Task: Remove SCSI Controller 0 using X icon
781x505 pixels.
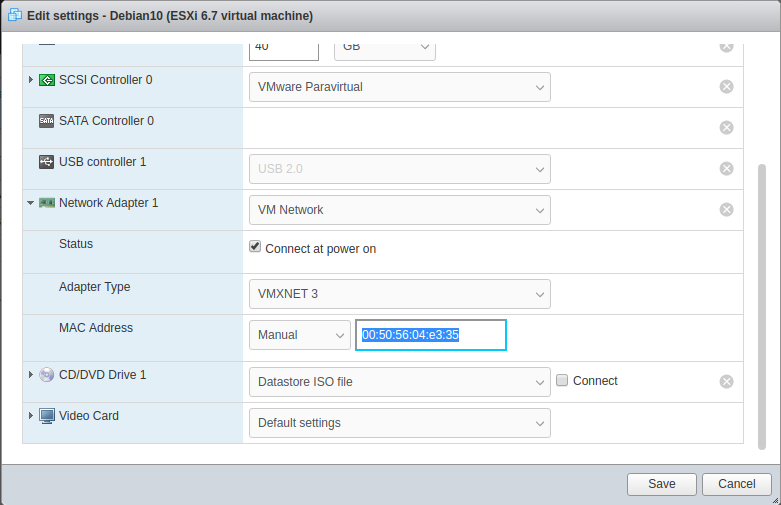Action: click(727, 87)
